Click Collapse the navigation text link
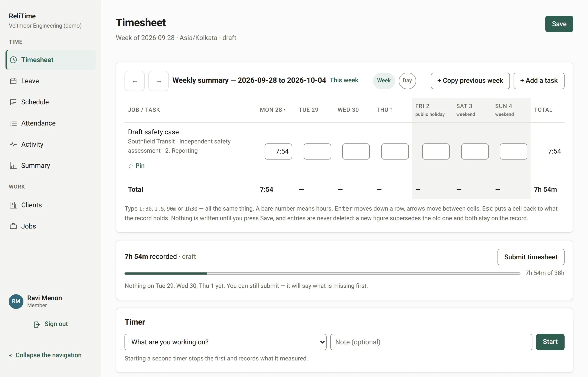Screen dimensions: 588x377 point(48,355)
